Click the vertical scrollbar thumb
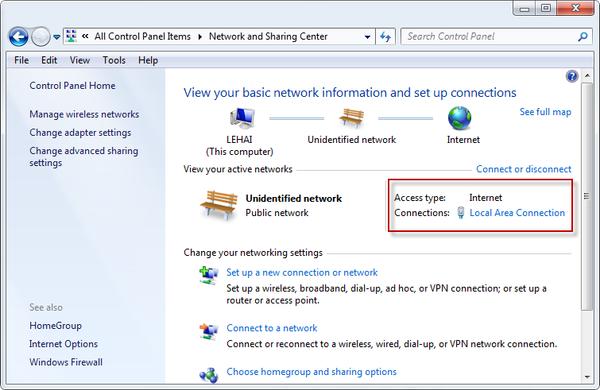This screenshot has width=600, height=390. coord(587,196)
